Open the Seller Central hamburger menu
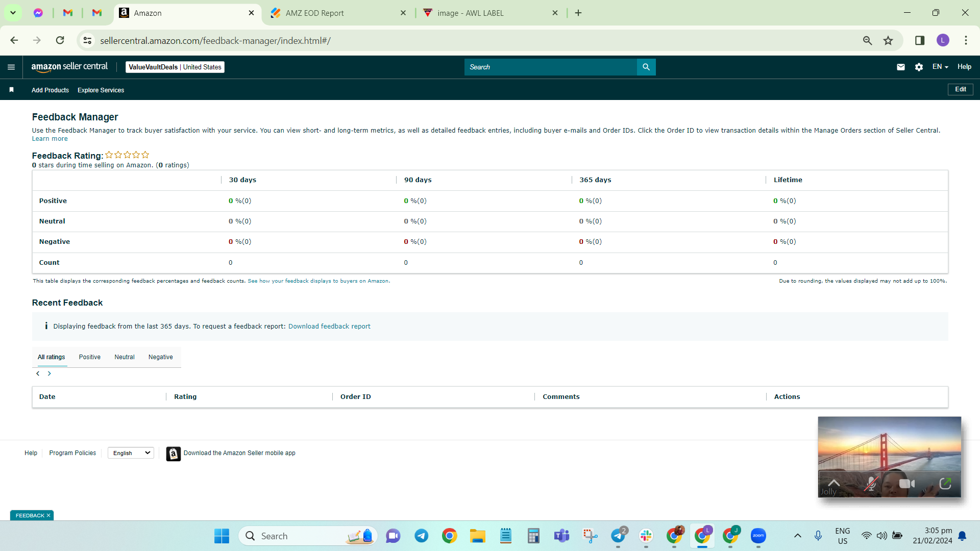This screenshot has width=980, height=551. pos(11,67)
